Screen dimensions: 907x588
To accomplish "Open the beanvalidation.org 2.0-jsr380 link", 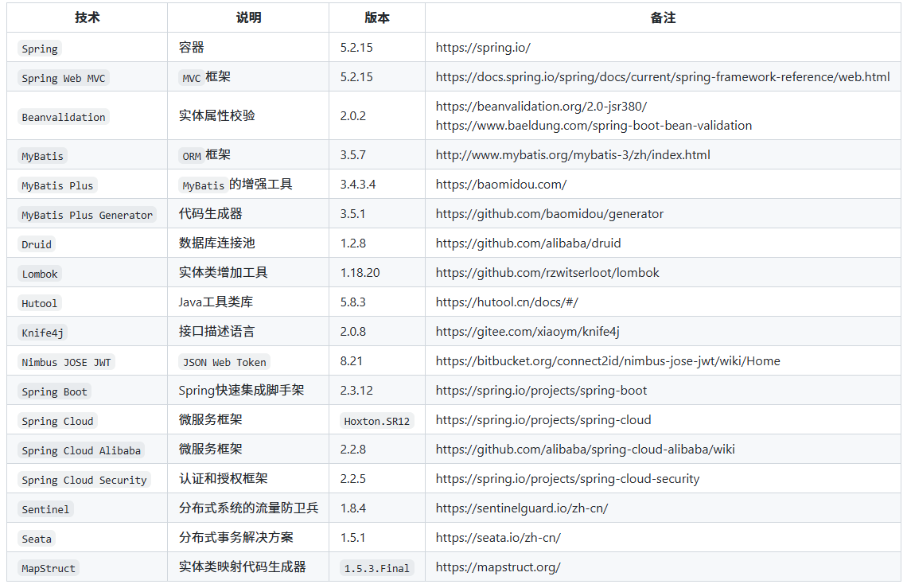I will [542, 107].
